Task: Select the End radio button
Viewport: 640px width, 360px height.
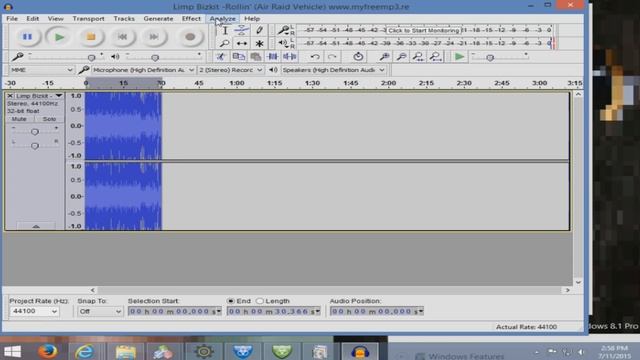Action: coord(231,301)
